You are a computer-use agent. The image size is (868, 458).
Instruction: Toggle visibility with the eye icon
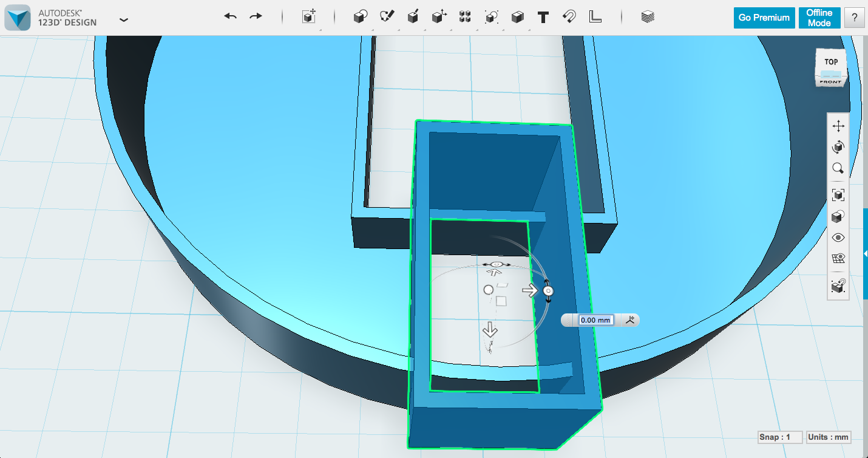838,237
